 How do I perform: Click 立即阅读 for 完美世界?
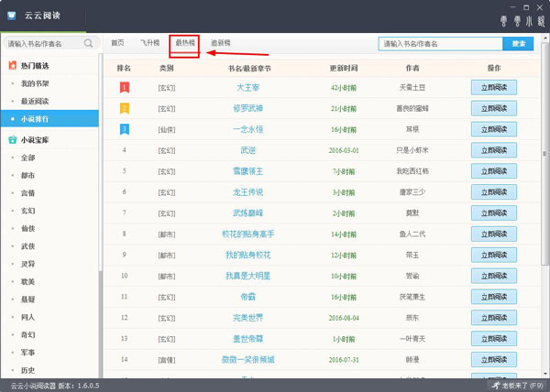494,318
